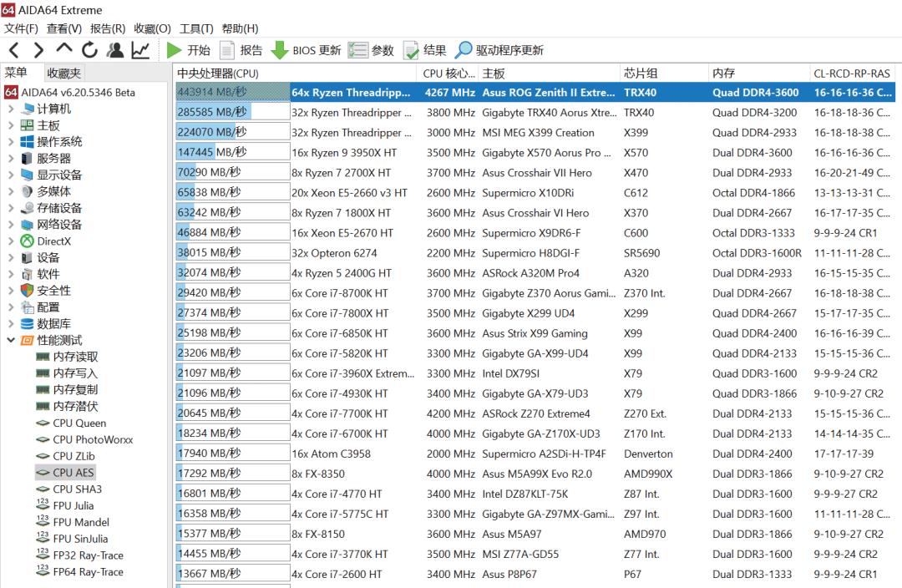
Task: Click the refresh icon in toolbar
Action: pyautogui.click(x=89, y=50)
